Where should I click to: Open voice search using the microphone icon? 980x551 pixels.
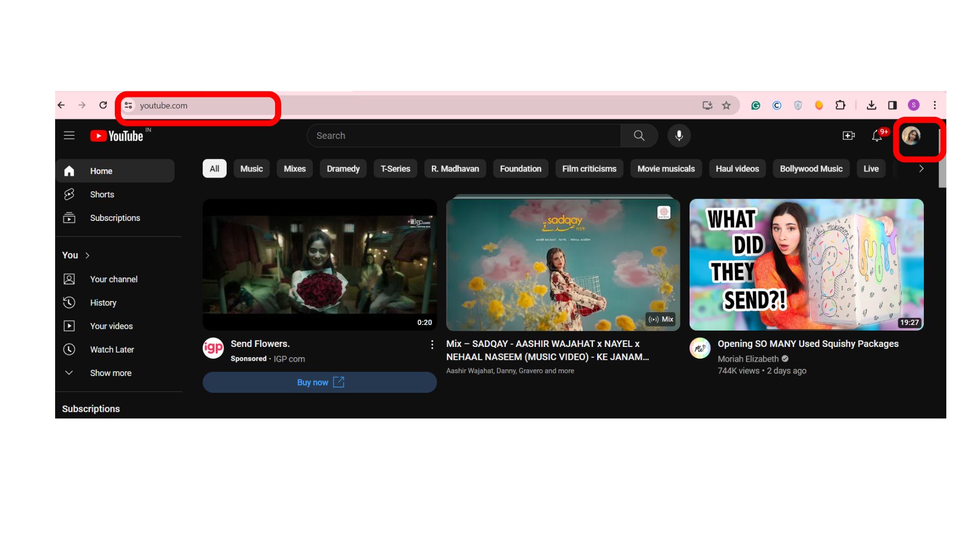(679, 136)
